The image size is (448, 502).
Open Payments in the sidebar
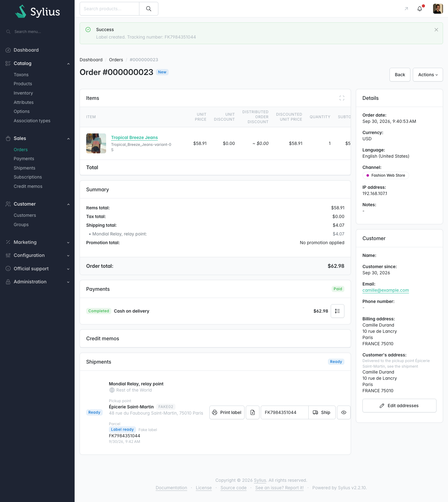(x=24, y=159)
